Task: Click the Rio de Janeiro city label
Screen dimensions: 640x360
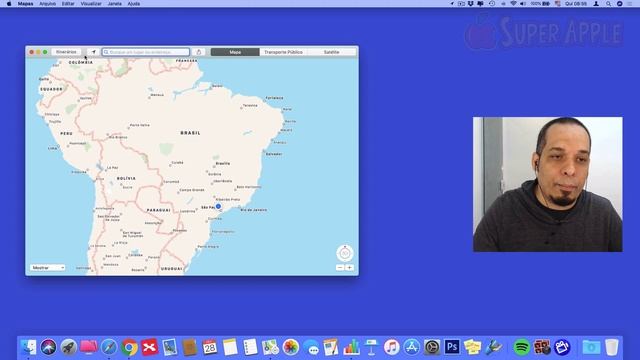Action: [253, 210]
